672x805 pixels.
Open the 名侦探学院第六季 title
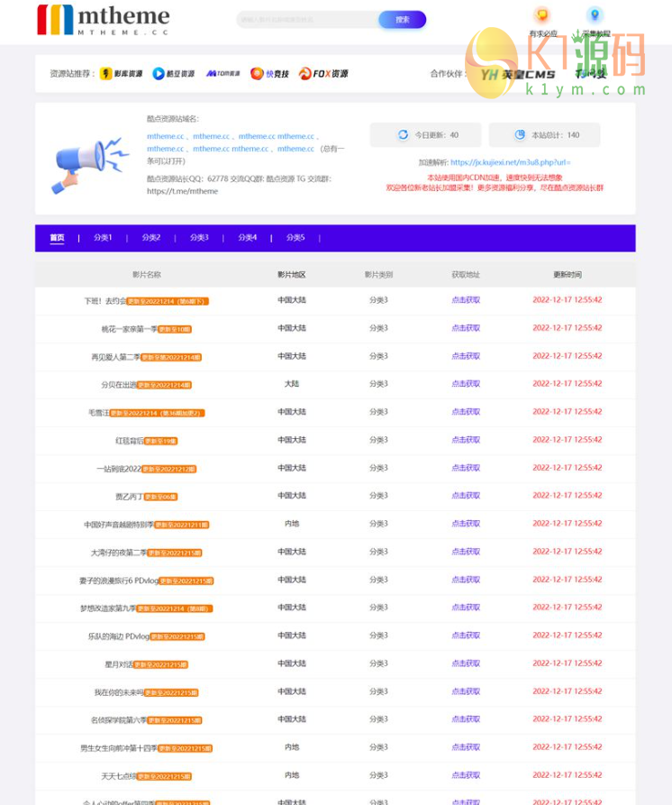(119, 720)
